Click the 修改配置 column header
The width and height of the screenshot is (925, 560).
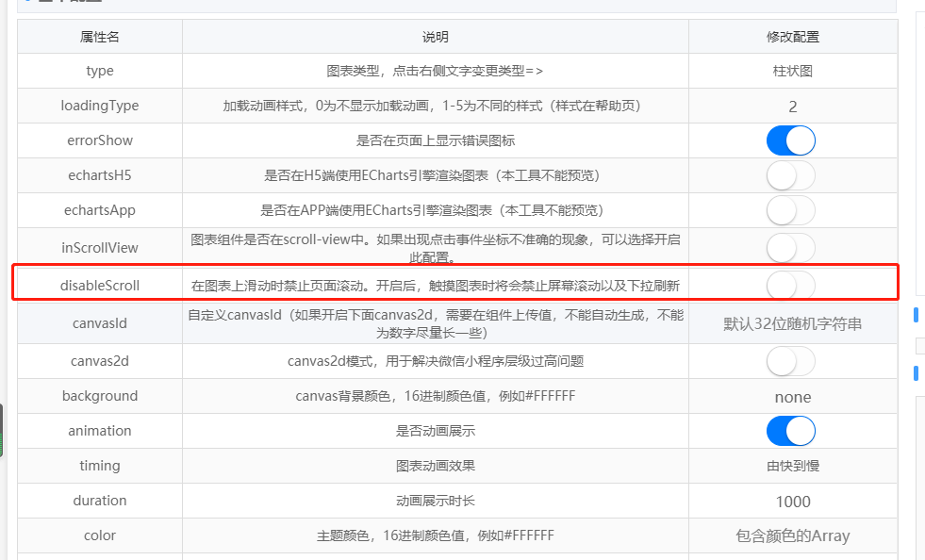point(792,36)
